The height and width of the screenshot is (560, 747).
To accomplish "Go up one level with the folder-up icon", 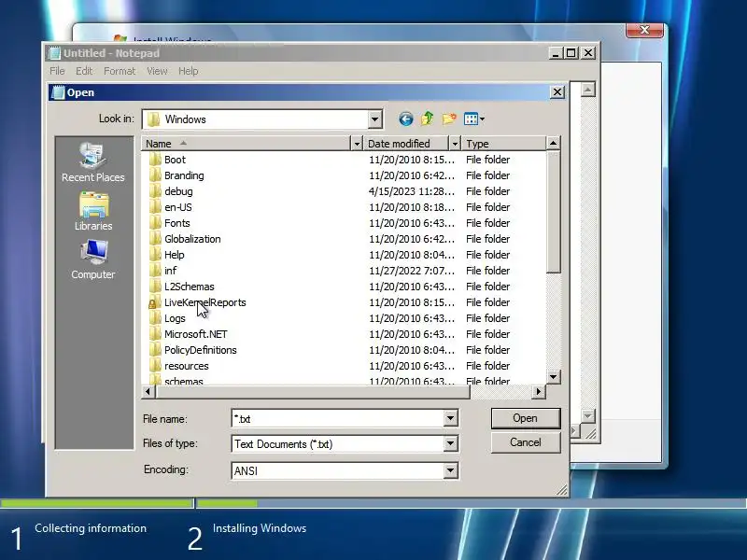I will click(428, 119).
